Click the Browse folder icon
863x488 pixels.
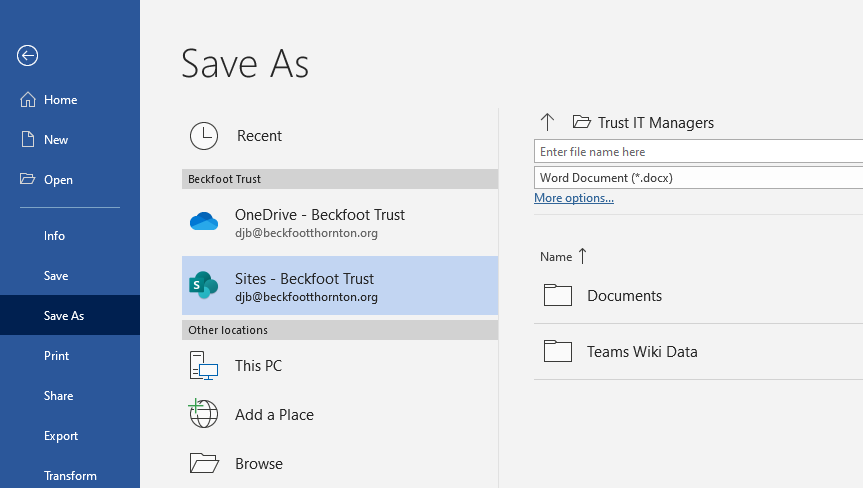click(x=204, y=463)
